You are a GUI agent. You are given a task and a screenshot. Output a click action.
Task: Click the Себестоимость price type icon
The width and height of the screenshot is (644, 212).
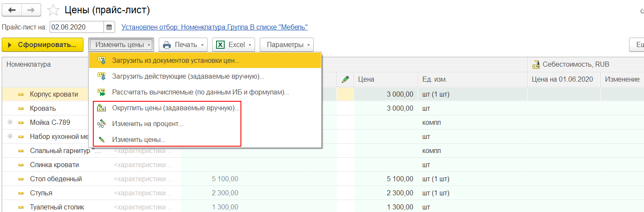click(536, 65)
